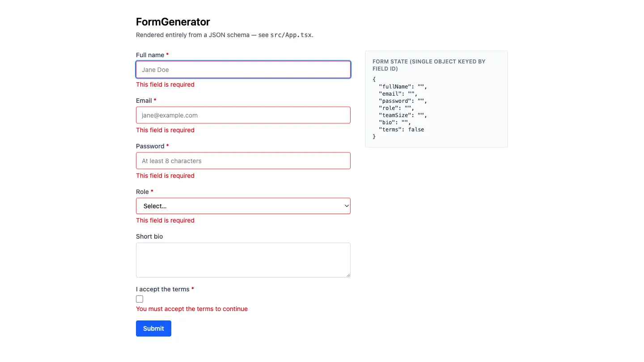Click the Full name input field
This screenshot has height=362, width=644.
(x=243, y=70)
